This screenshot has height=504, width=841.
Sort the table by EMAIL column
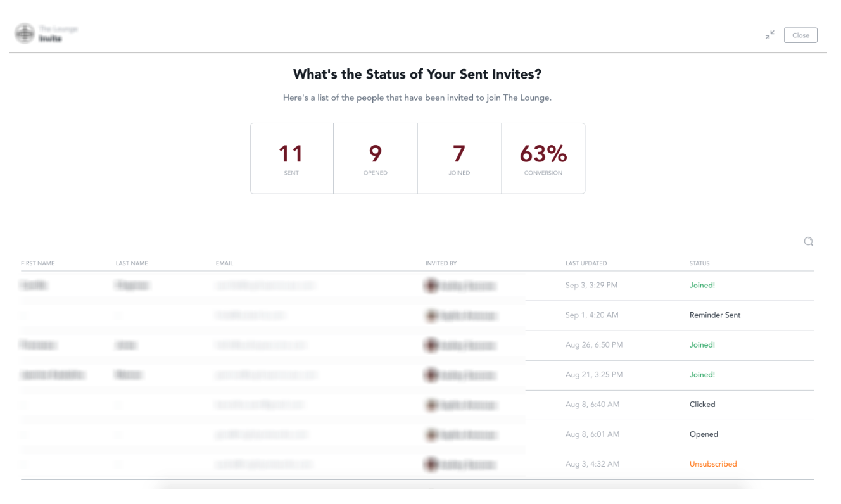click(x=224, y=263)
